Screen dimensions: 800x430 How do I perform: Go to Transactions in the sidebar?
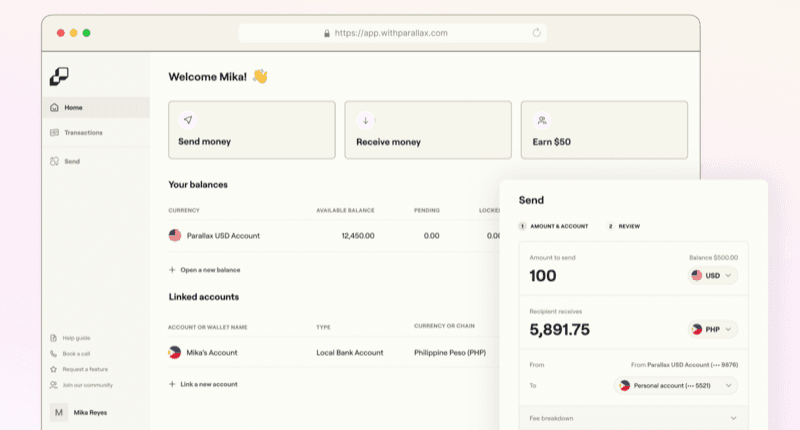(x=82, y=133)
